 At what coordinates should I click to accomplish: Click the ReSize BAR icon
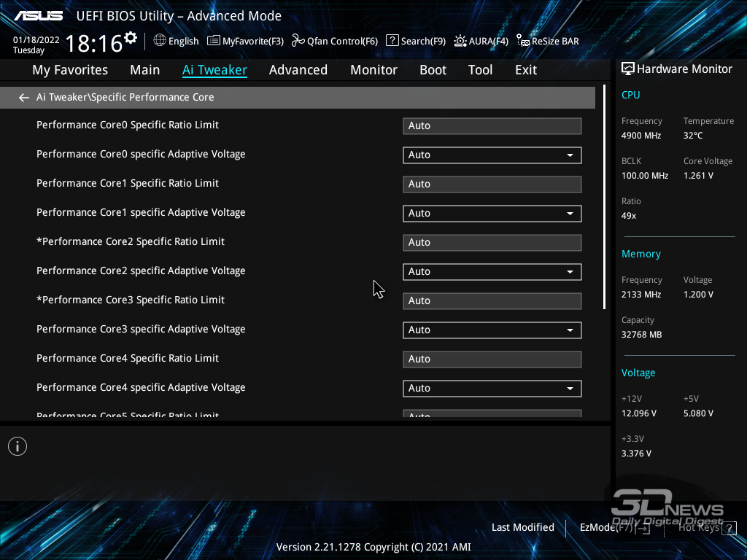point(523,41)
